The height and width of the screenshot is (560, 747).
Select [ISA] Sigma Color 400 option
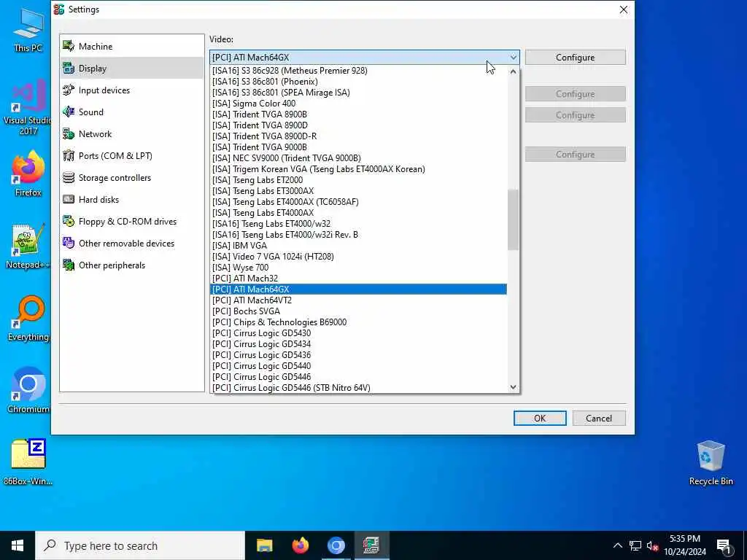click(358, 104)
